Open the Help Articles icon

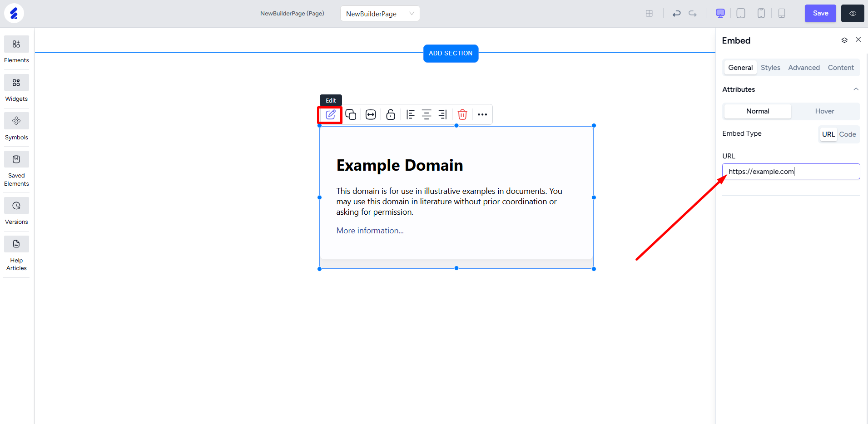[x=16, y=244]
